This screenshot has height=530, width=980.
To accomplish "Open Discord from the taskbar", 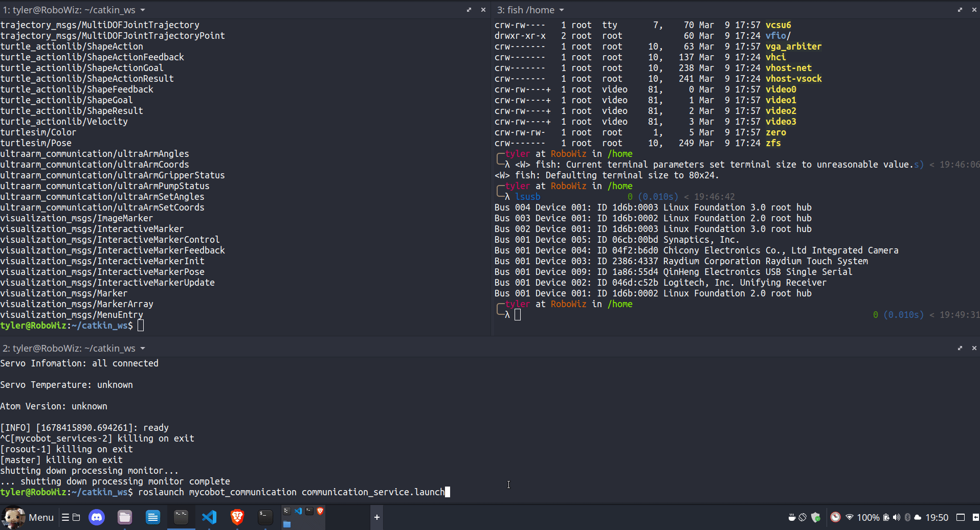I will [96, 517].
